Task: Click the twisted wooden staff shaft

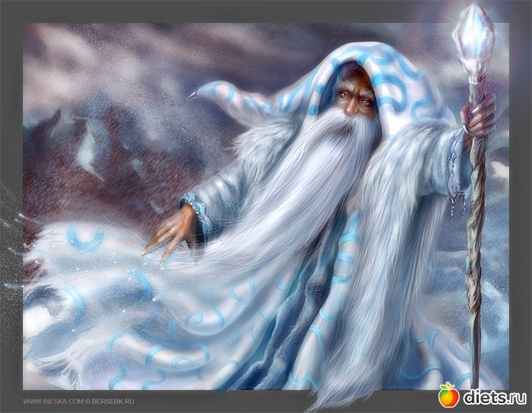Action: 477,243
